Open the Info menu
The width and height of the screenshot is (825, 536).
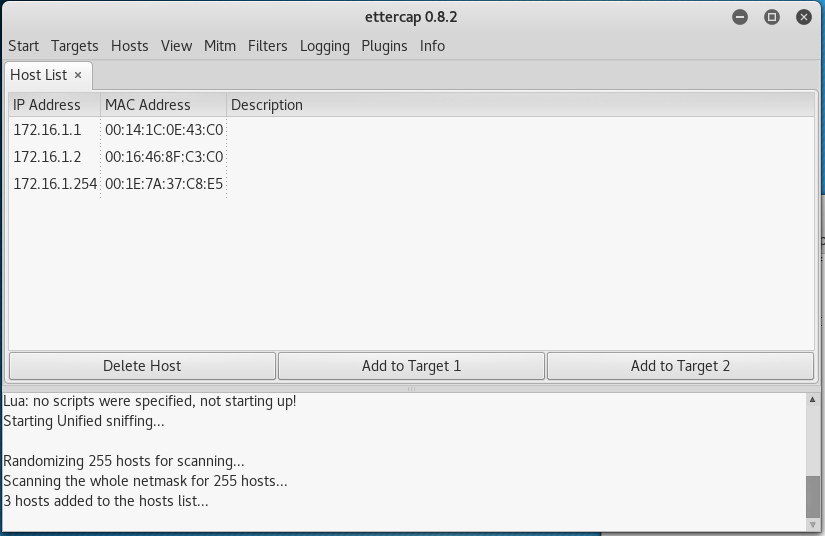[432, 46]
